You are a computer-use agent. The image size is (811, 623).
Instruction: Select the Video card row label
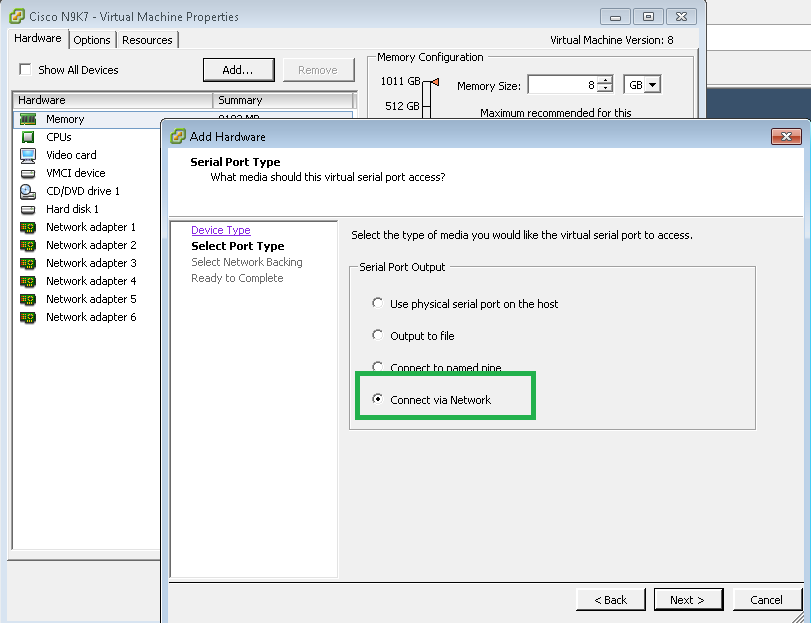tap(71, 155)
